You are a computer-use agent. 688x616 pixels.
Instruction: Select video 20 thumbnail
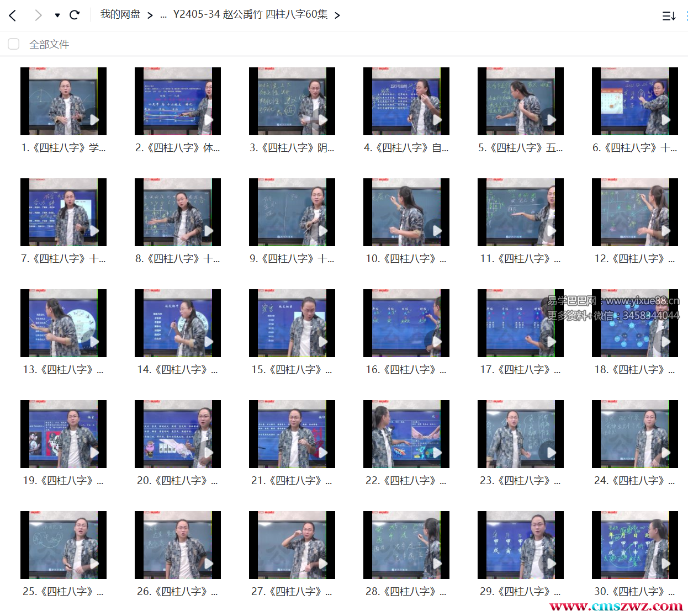[177, 434]
